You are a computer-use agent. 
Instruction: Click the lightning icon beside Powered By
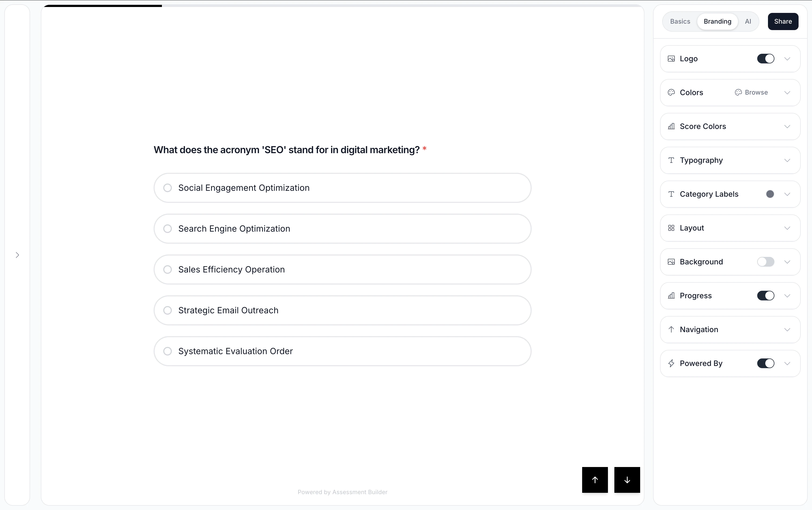pos(671,363)
